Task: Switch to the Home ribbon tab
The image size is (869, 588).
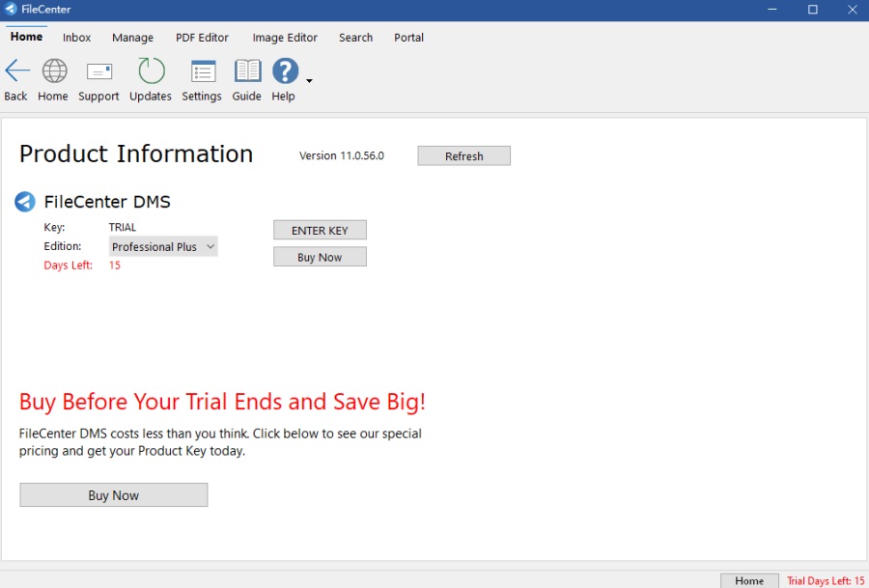Action: tap(26, 37)
